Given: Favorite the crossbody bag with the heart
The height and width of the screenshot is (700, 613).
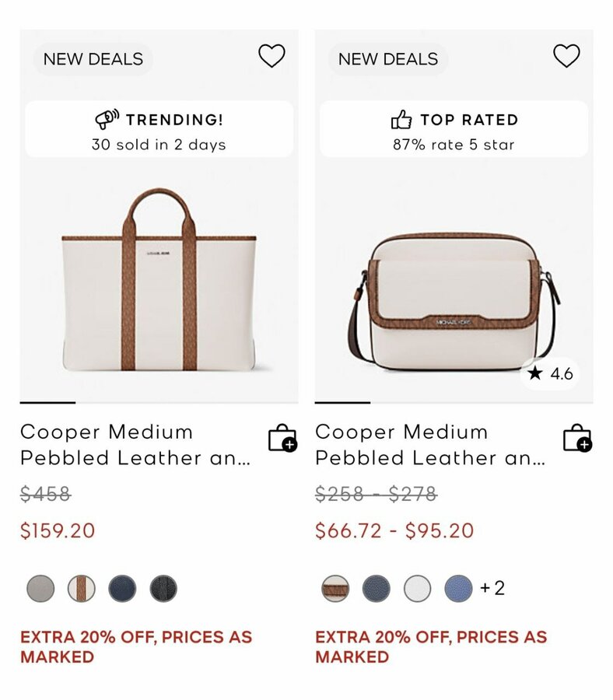Looking at the screenshot, I should click(566, 56).
